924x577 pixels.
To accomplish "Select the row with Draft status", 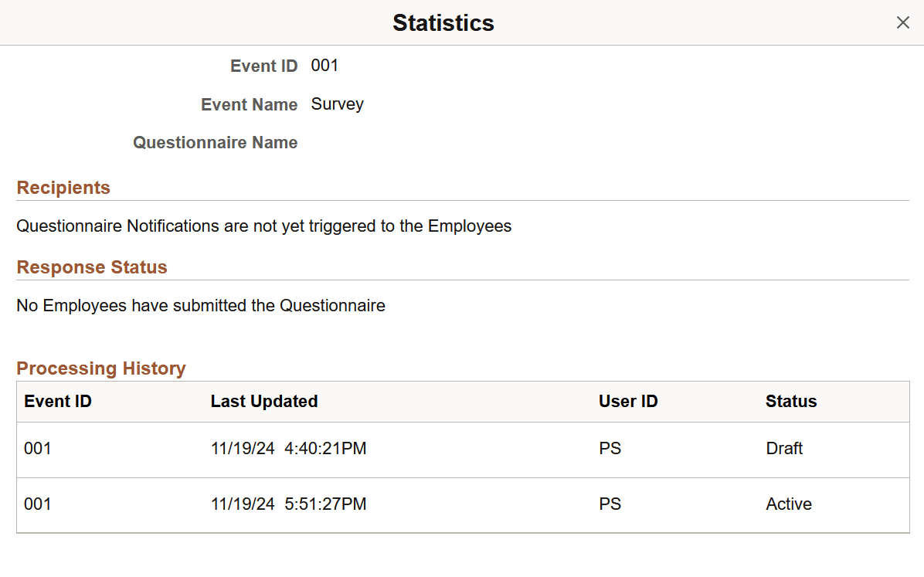I will 462,448.
